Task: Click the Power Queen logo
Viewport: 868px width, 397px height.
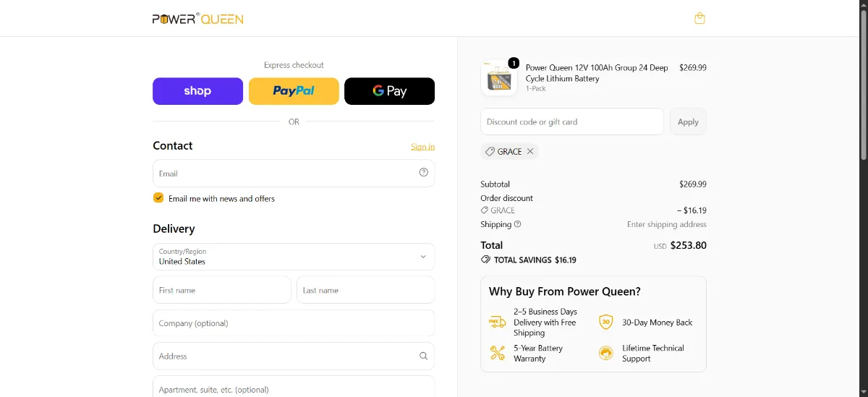Action: [197, 19]
